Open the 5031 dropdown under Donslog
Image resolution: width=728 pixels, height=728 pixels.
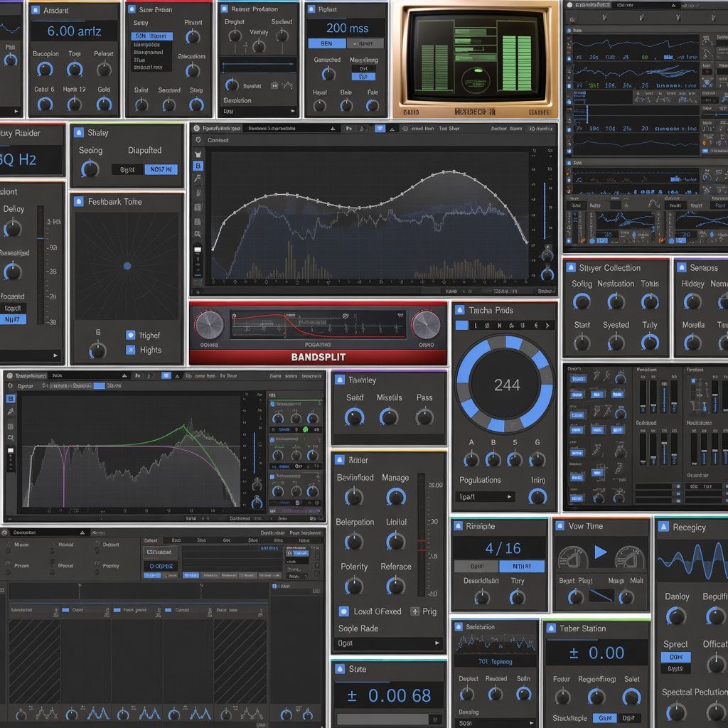[496, 723]
